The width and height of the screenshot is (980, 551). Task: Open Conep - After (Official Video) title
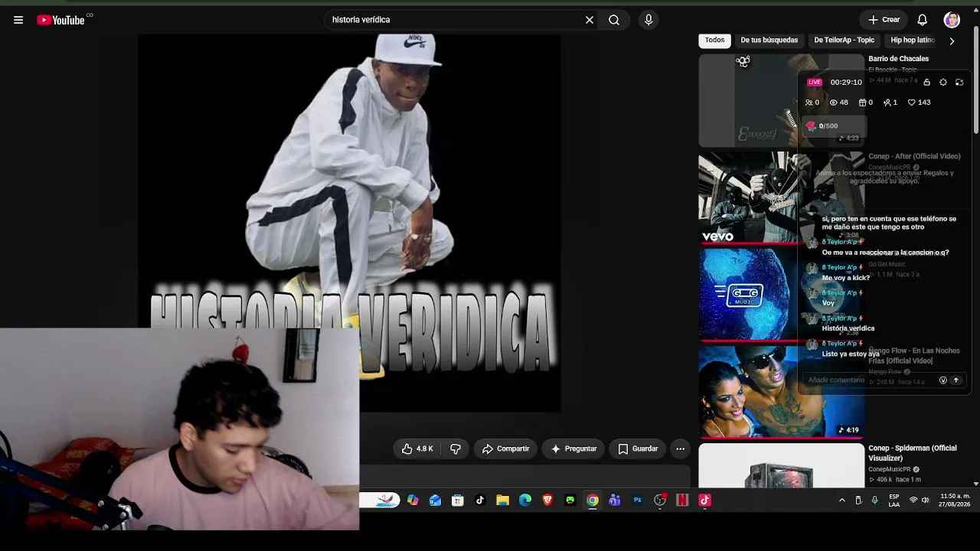(x=914, y=156)
